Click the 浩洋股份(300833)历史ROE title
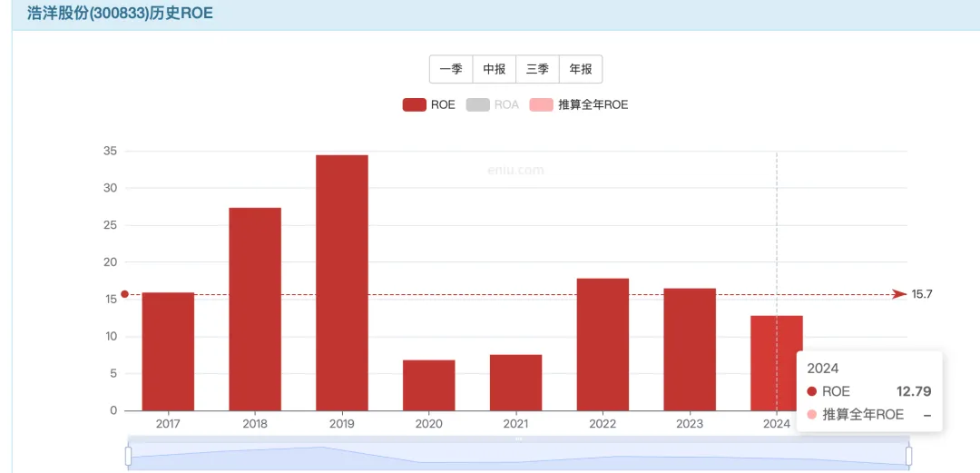Screen dimensions: 980x473 [x=120, y=13]
